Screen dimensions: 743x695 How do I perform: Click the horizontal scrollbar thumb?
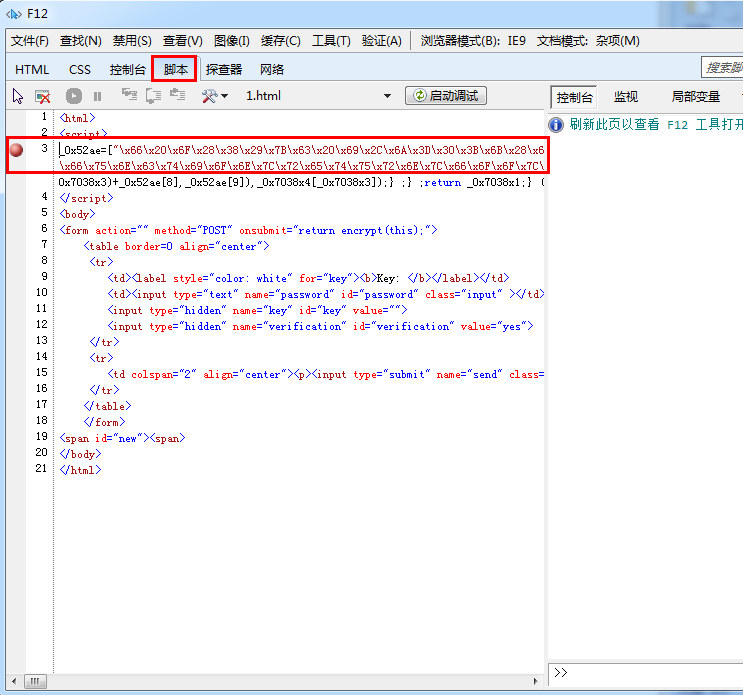(35, 681)
